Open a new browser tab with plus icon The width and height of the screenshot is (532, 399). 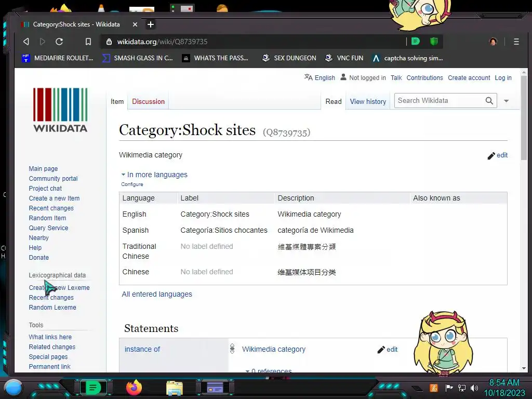[151, 24]
